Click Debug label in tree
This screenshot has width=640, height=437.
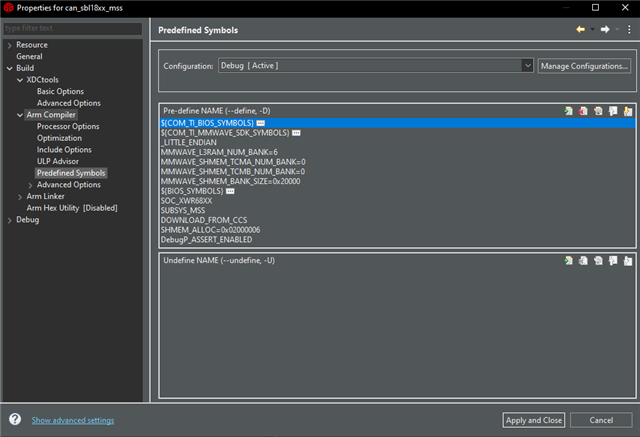tap(28, 220)
